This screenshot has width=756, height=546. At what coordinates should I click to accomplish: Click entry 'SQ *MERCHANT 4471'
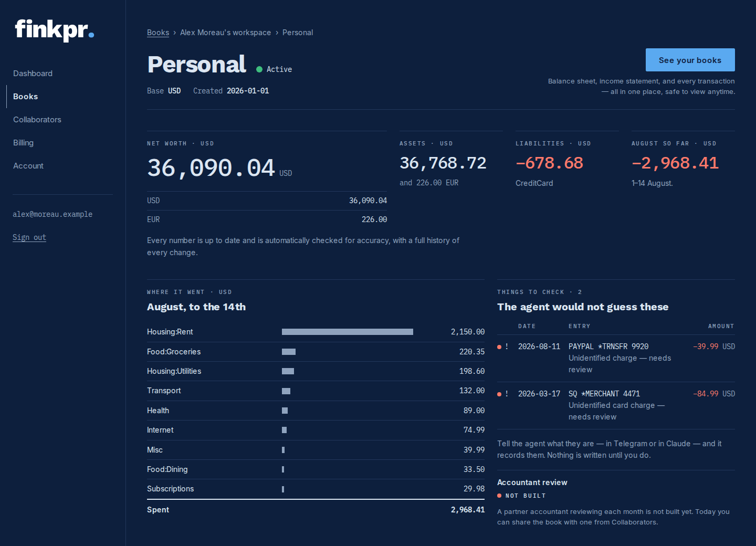(604, 394)
